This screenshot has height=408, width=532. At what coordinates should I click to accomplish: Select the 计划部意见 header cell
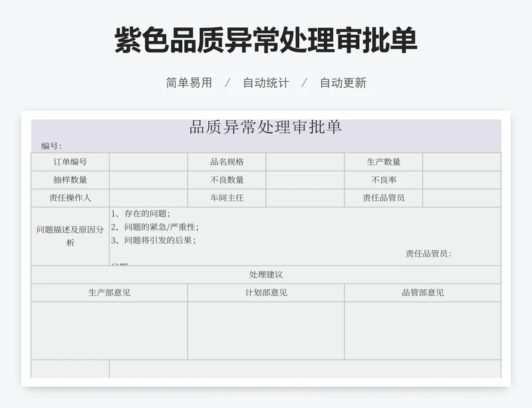pyautogui.click(x=266, y=292)
